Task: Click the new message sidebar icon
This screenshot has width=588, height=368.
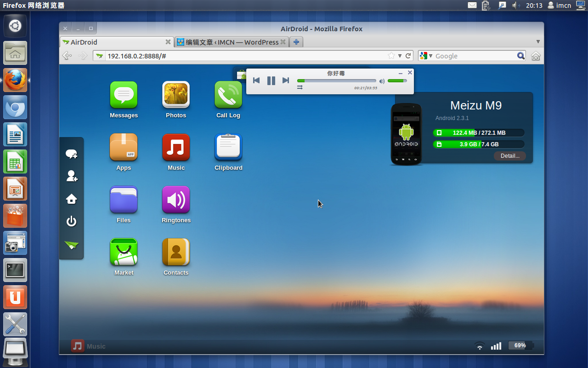Action: click(x=71, y=154)
